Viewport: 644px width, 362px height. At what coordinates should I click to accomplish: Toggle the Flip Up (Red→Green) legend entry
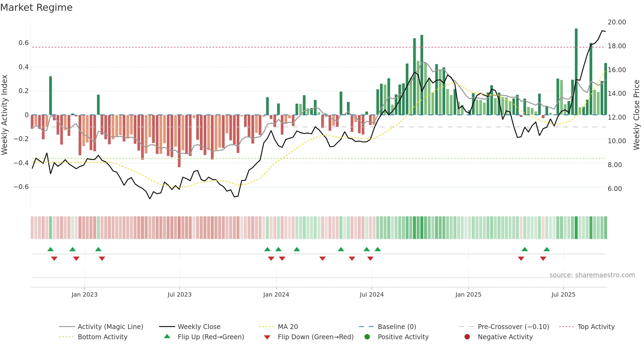click(x=204, y=337)
